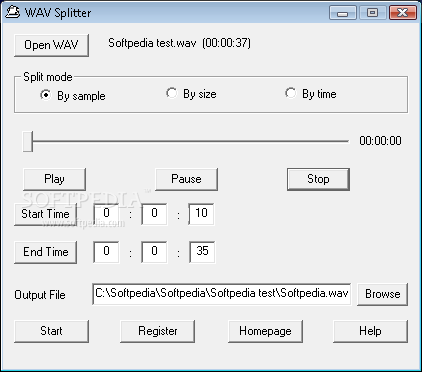The image size is (422, 372).
Task: Maximize the WAV Splitter window
Action: pyautogui.click(x=372, y=13)
